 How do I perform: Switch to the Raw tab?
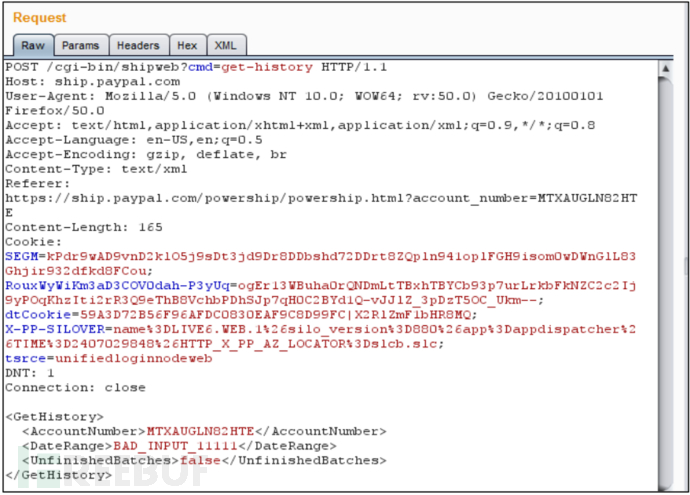click(33, 45)
